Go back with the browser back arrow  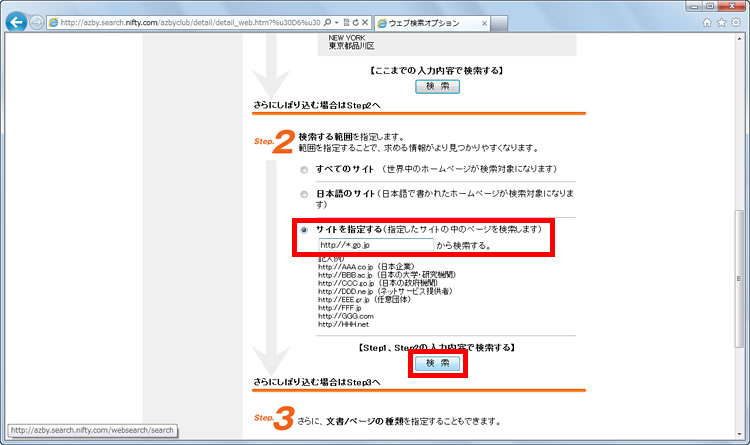(16, 22)
